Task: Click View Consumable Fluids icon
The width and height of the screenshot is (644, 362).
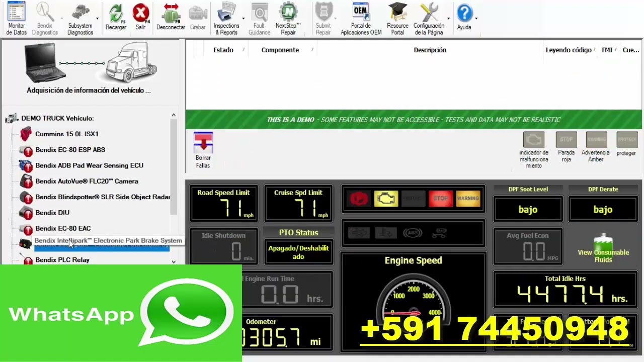Action: tap(603, 249)
